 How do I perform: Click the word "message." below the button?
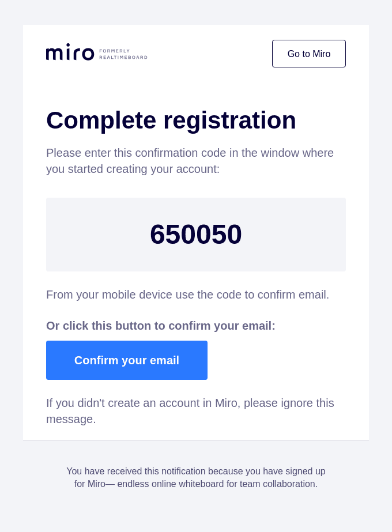(x=71, y=419)
